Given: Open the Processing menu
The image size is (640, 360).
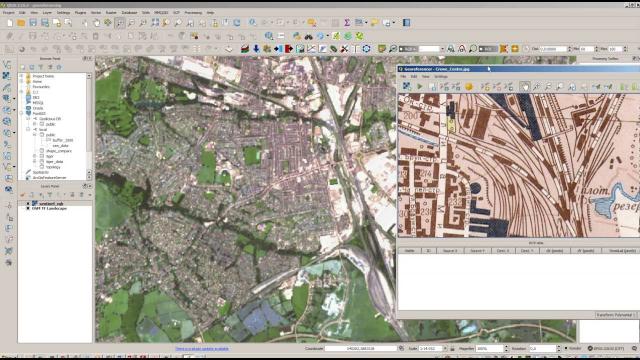Looking at the screenshot, I should tap(193, 13).
